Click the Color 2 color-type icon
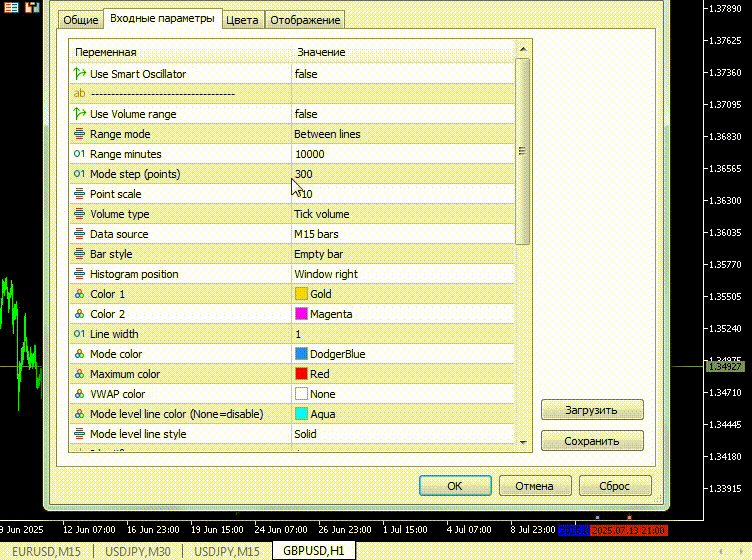752x560 pixels. coord(80,314)
